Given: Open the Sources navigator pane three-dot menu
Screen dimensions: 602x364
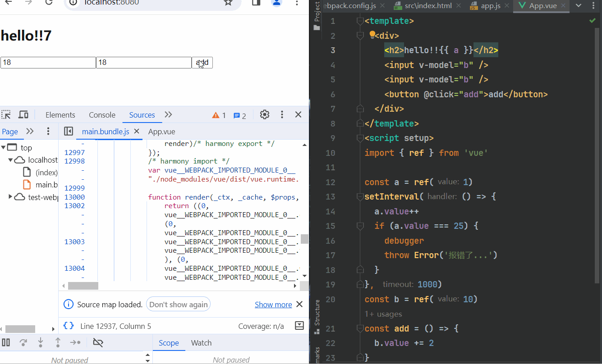Looking at the screenshot, I should (x=48, y=131).
